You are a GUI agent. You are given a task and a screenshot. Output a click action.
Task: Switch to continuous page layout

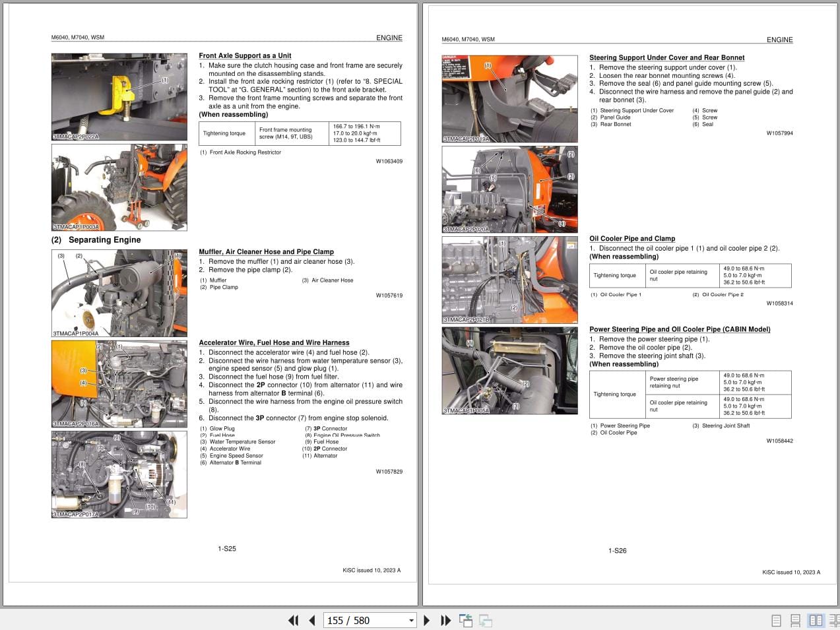(796, 621)
